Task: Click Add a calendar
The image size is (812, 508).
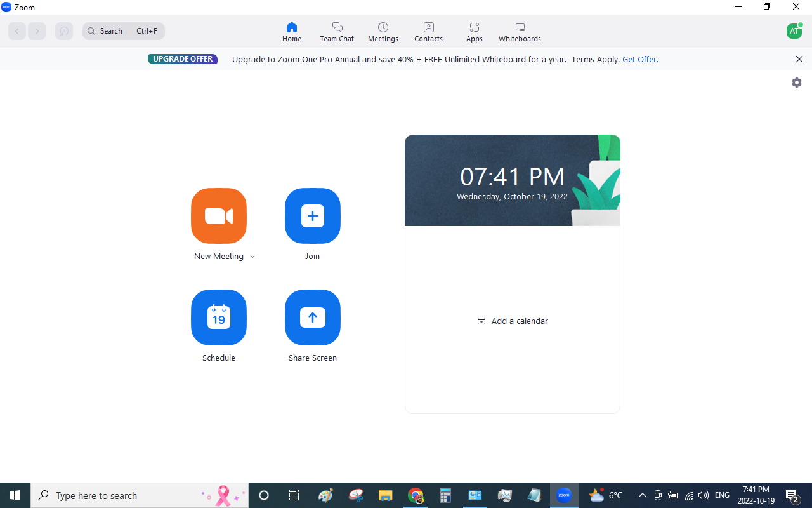Action: (513, 321)
